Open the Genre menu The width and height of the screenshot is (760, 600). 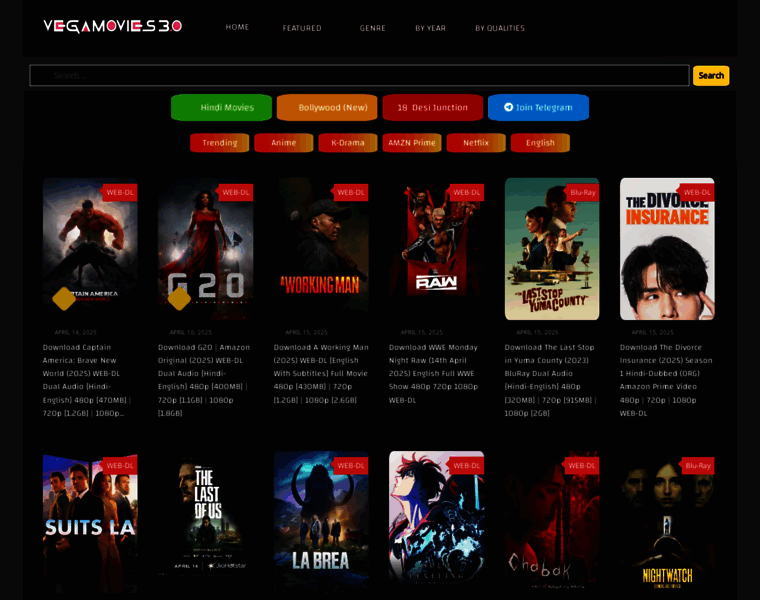pos(372,28)
